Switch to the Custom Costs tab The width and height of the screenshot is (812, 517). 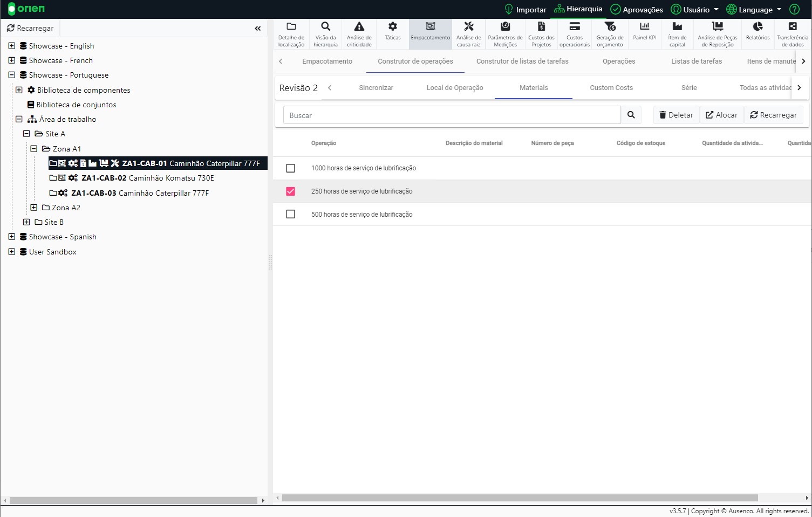[611, 88]
